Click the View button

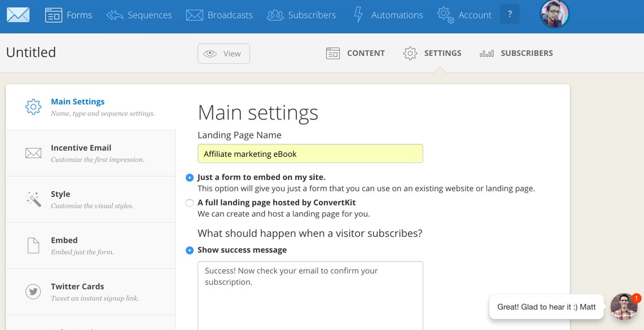click(x=224, y=54)
